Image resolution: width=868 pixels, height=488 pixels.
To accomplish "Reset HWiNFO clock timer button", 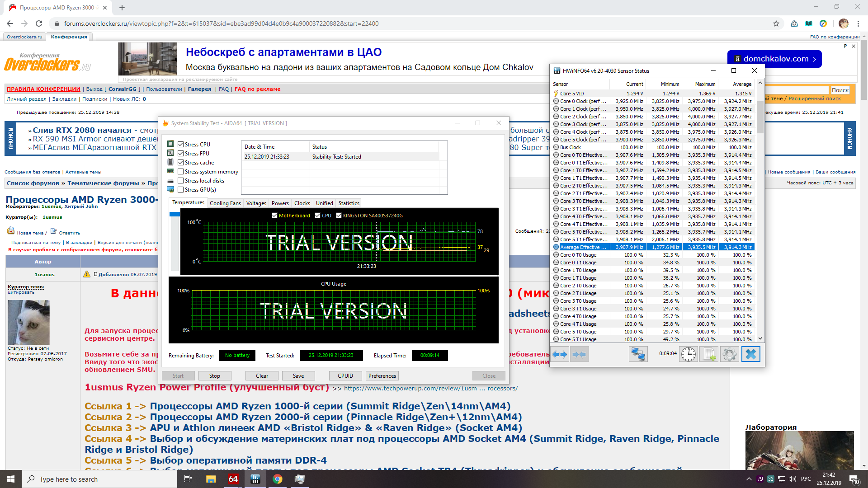I will (689, 354).
